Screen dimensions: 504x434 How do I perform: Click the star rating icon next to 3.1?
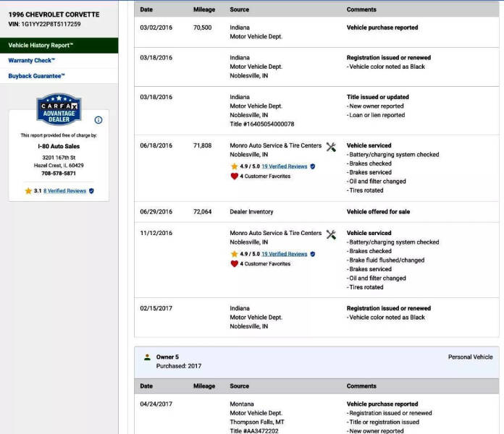pos(28,191)
